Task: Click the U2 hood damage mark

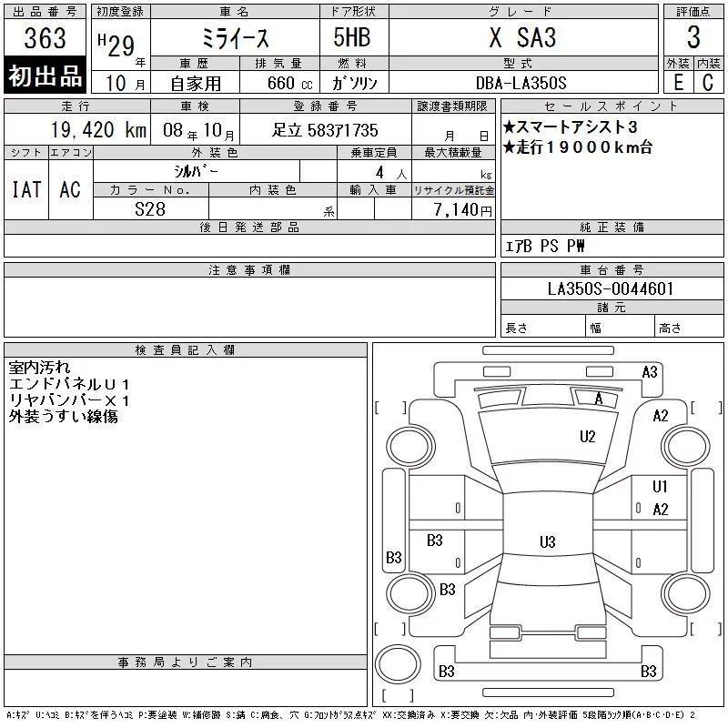Action: pyautogui.click(x=587, y=437)
